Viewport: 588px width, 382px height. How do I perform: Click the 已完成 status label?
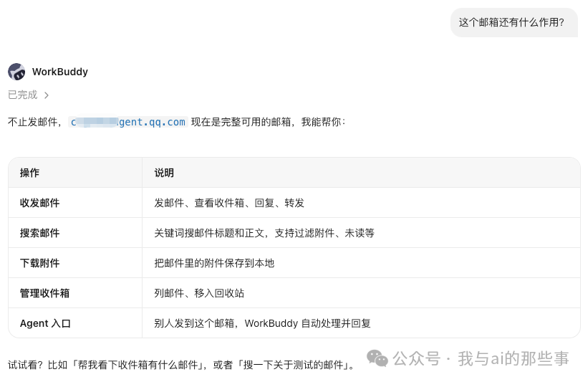tap(23, 95)
